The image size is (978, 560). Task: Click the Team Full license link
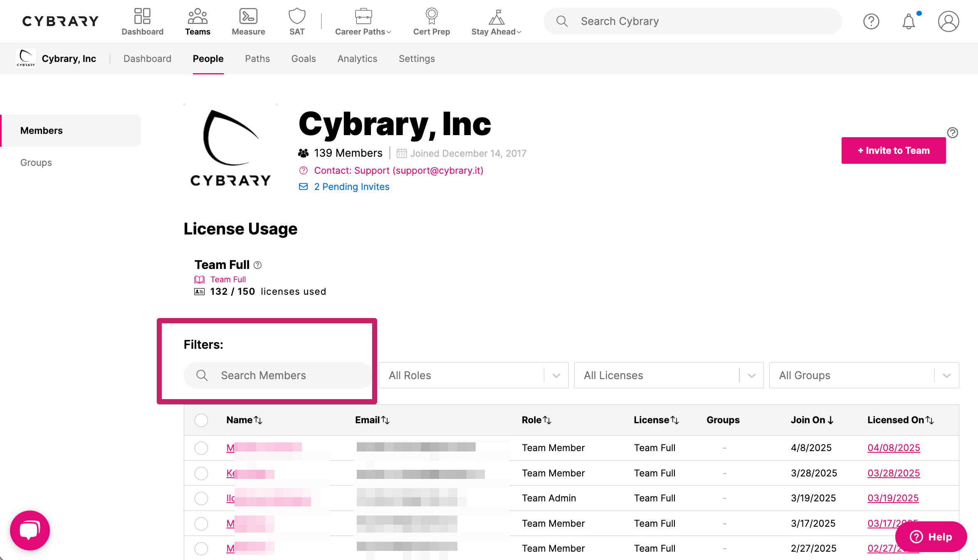[x=228, y=279]
